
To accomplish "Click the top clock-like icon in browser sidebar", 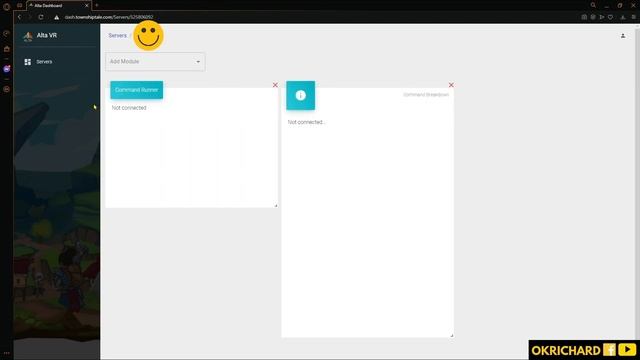I will click(x=6, y=33).
